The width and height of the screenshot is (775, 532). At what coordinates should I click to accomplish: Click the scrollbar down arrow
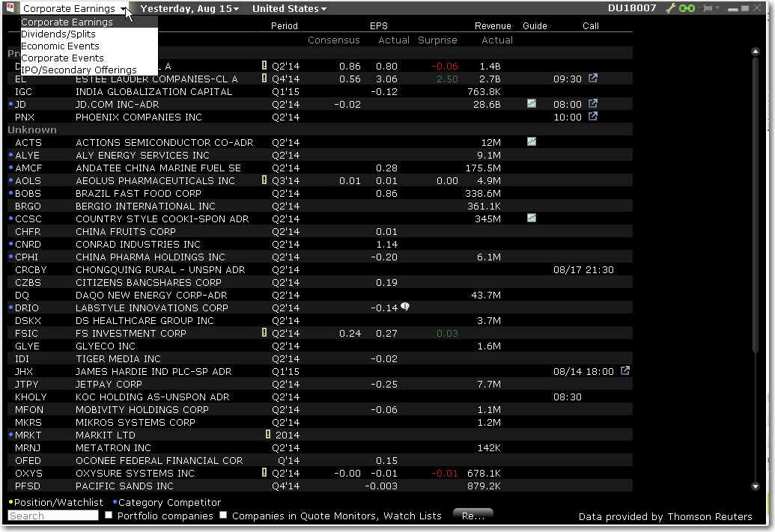coord(756,486)
